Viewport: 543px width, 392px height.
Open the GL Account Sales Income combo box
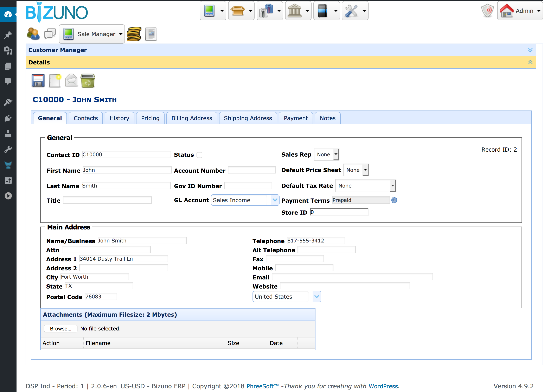[x=275, y=200]
